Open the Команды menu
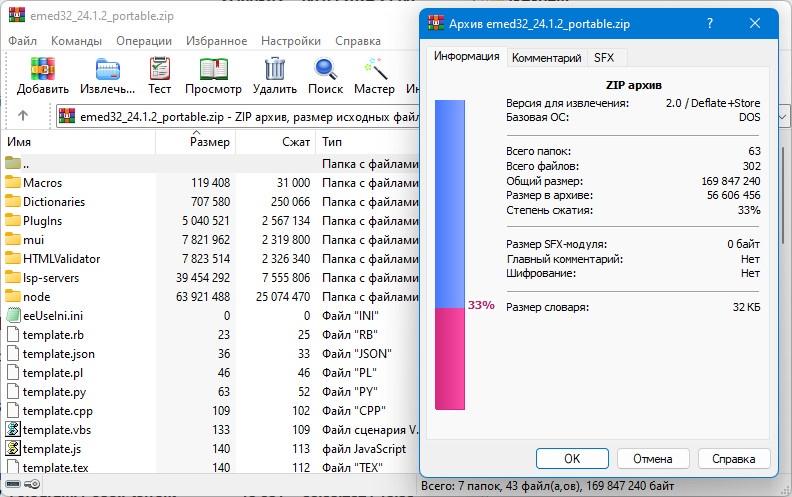 [76, 40]
